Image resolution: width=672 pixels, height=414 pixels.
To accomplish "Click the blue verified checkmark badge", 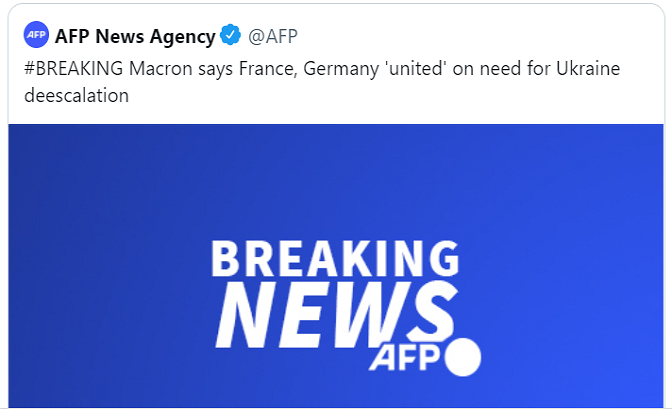I will 231,37.
